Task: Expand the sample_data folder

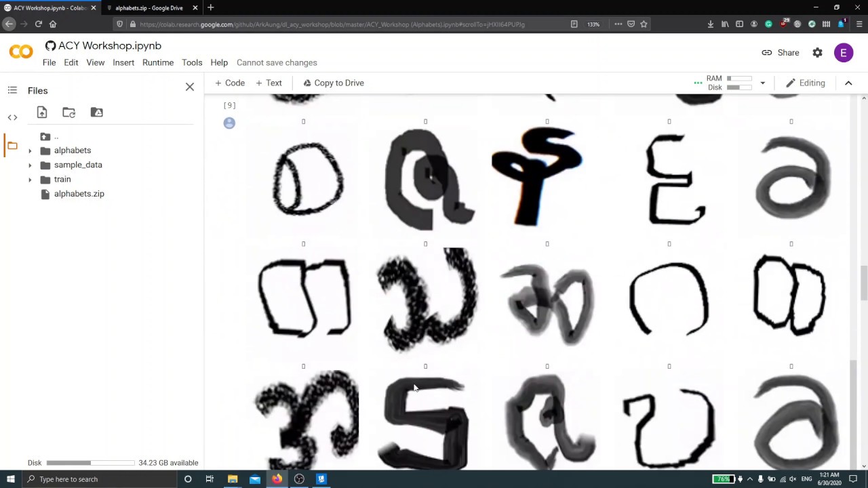Action: pyautogui.click(x=30, y=165)
